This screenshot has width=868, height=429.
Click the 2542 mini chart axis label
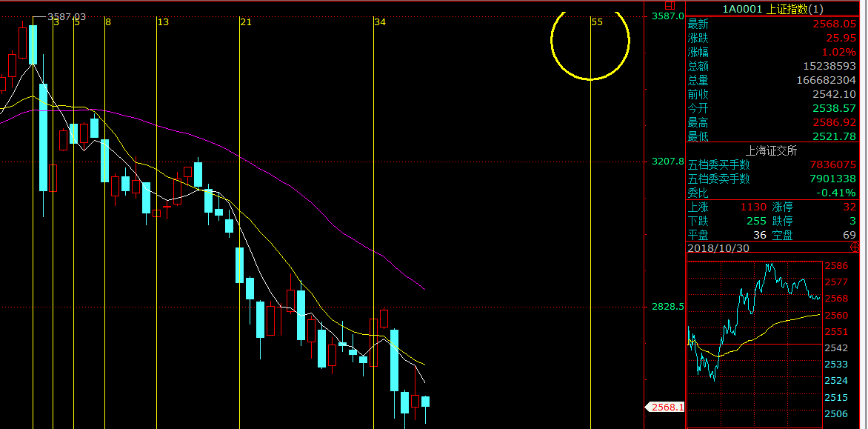836,348
